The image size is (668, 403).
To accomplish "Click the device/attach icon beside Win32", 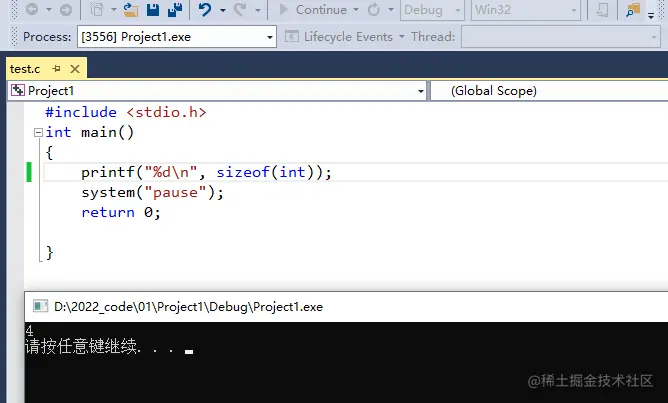I will pos(602,9).
